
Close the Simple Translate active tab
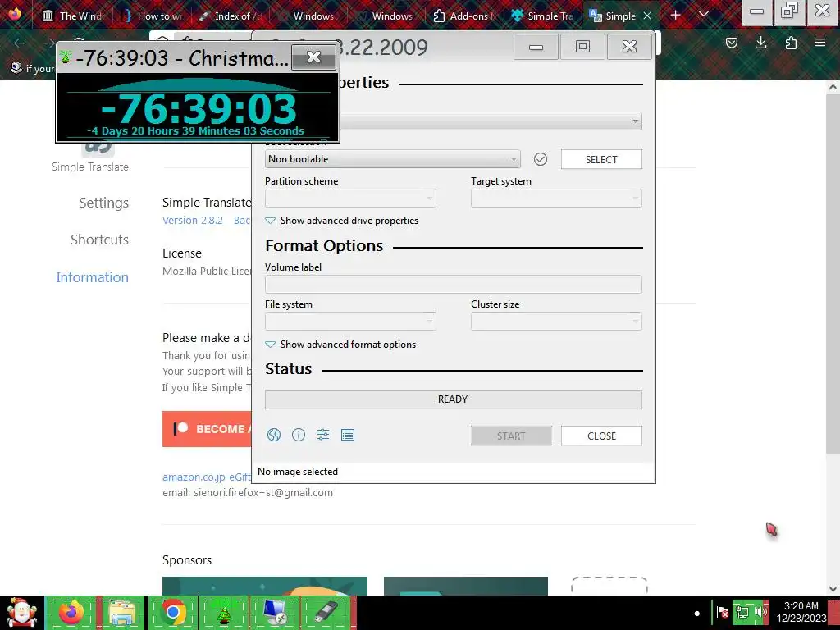[x=647, y=16]
